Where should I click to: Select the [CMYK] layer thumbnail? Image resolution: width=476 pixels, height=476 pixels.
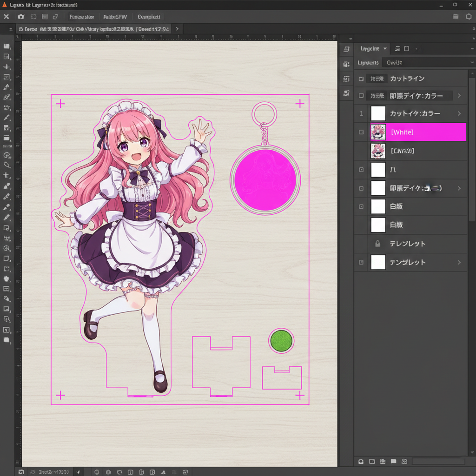click(x=378, y=151)
